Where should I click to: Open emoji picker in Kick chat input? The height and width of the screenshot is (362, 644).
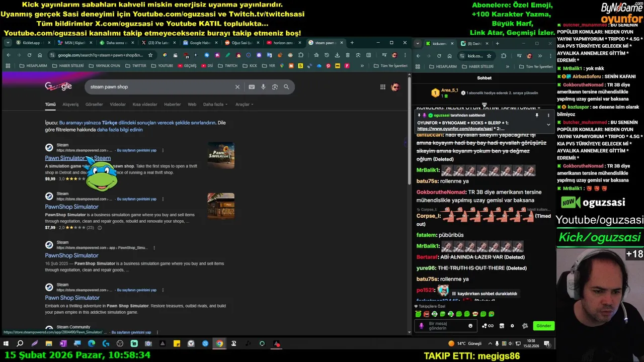coord(470,326)
